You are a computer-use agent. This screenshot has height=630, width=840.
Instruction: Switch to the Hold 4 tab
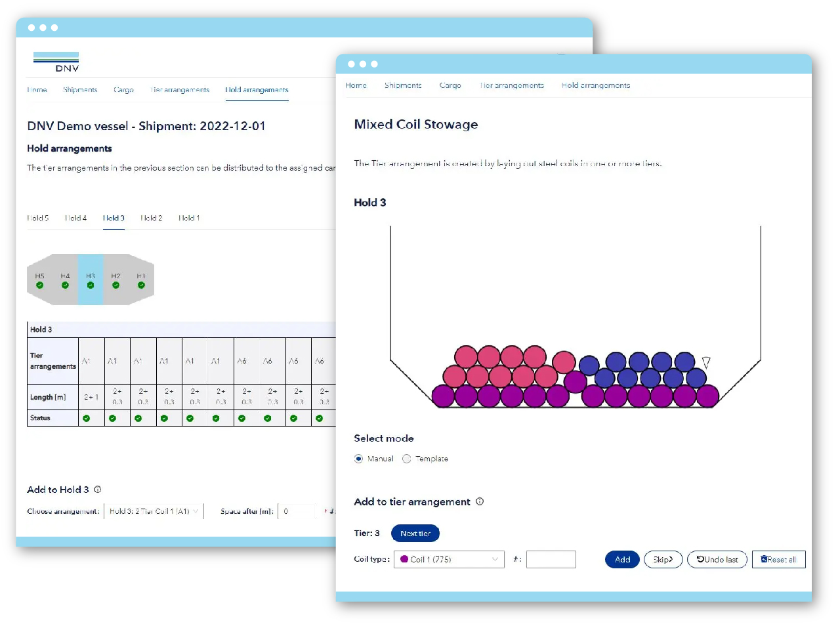pyautogui.click(x=75, y=218)
